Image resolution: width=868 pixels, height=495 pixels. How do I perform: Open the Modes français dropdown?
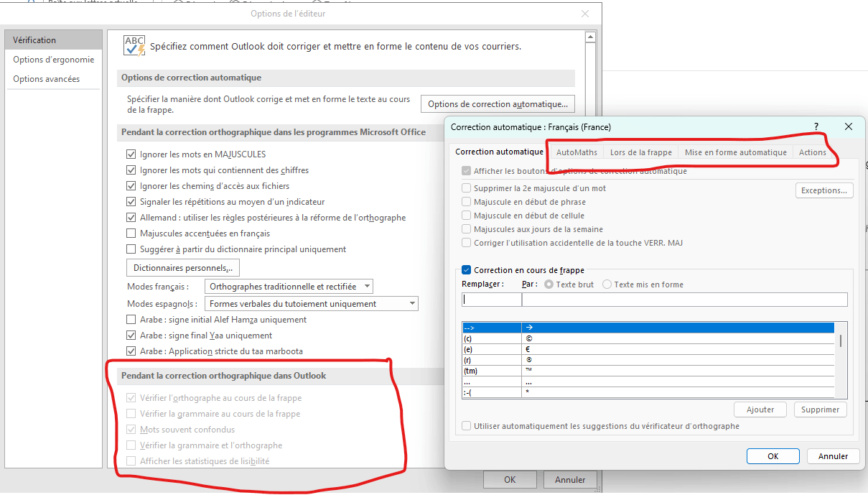point(289,287)
